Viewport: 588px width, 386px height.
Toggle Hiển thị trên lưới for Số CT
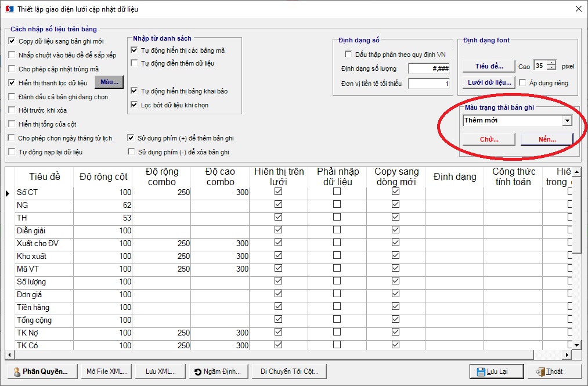pyautogui.click(x=278, y=192)
